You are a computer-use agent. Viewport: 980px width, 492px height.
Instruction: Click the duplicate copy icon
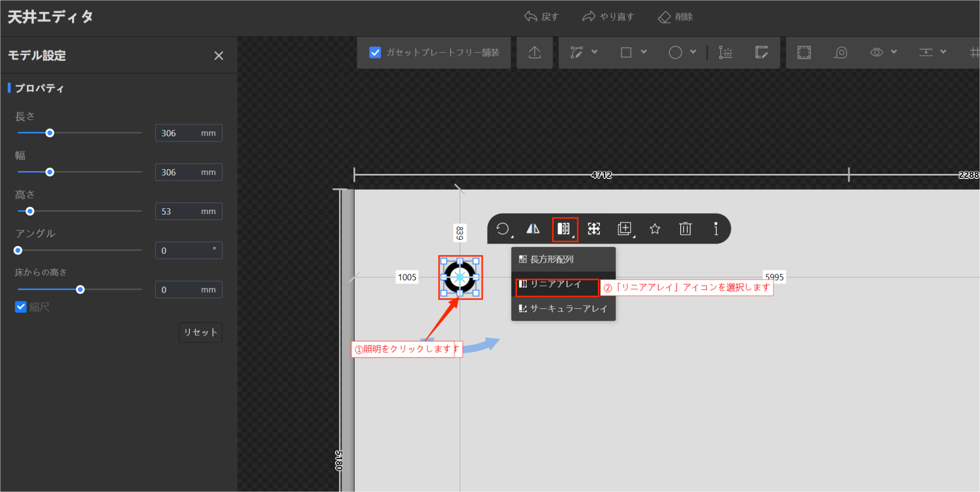pos(624,229)
